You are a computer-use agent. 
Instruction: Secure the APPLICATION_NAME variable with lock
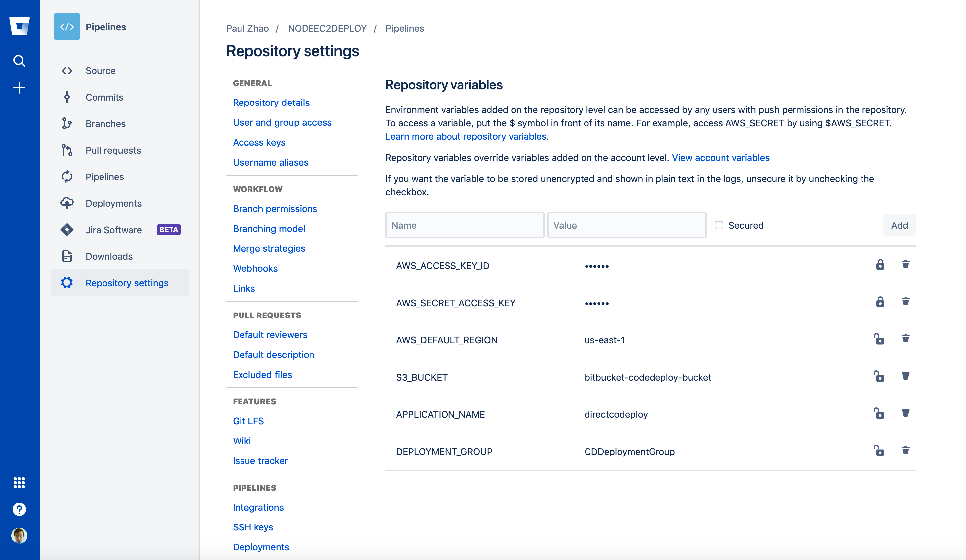pyautogui.click(x=879, y=414)
